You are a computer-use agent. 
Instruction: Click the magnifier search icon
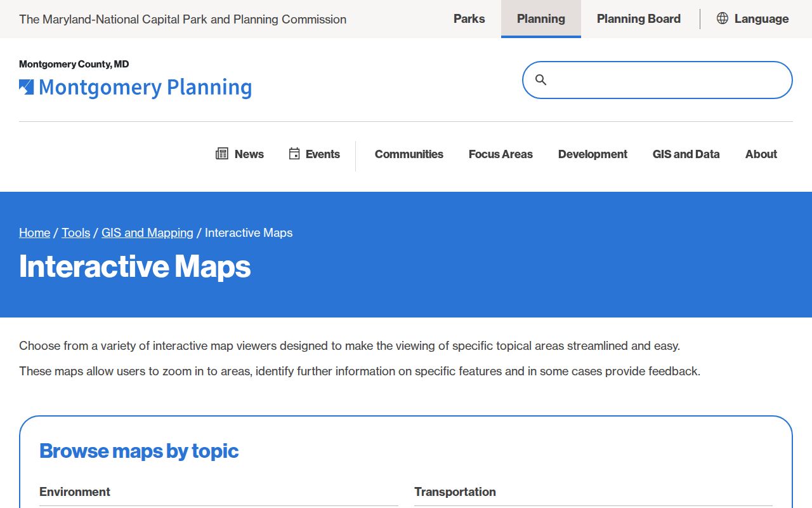[540, 80]
